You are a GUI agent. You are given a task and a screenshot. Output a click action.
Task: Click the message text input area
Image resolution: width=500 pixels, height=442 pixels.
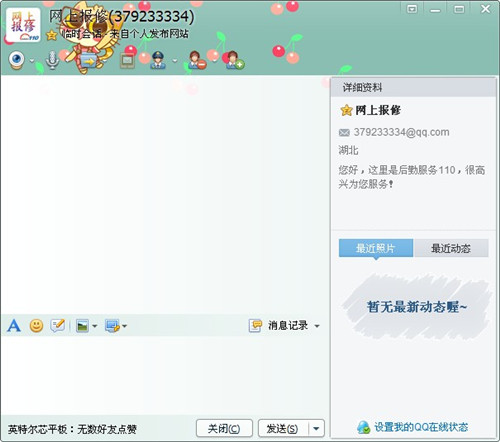pos(164,375)
